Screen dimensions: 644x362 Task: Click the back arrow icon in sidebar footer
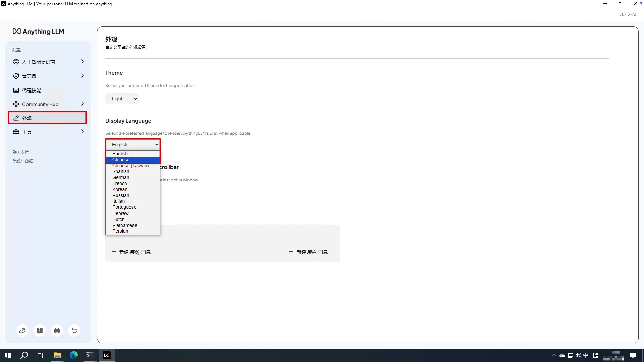[x=74, y=330]
